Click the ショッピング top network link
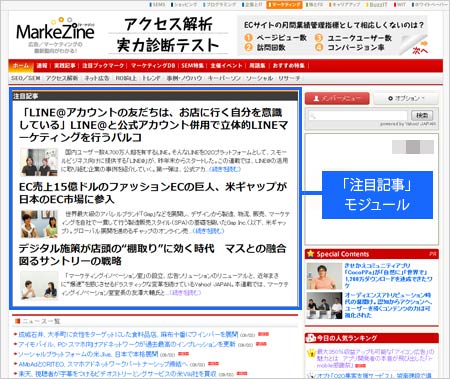This screenshot has height=379, width=450. (x=184, y=5)
